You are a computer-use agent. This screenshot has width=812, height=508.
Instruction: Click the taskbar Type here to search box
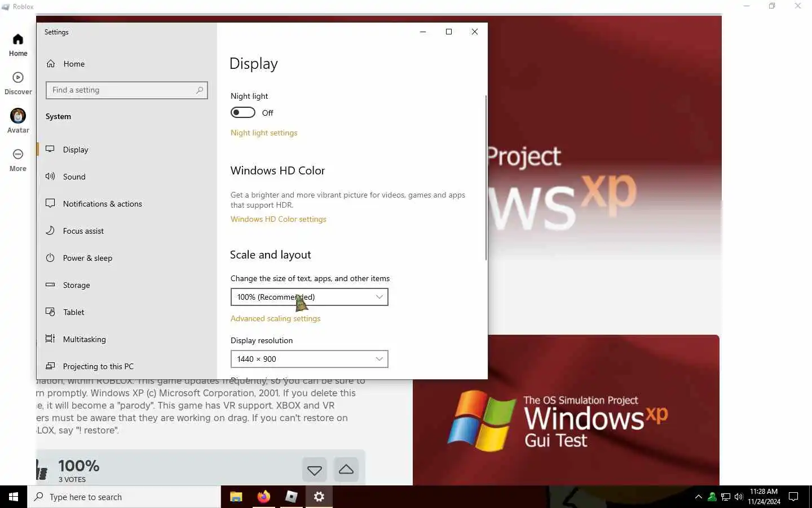(x=124, y=497)
